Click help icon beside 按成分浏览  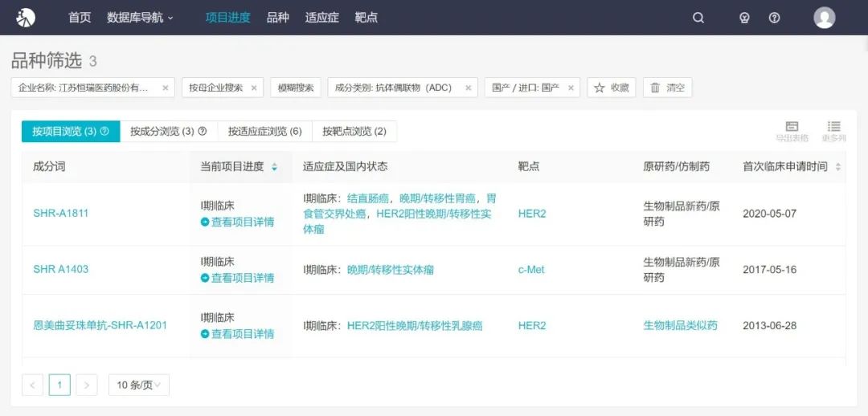point(202,132)
